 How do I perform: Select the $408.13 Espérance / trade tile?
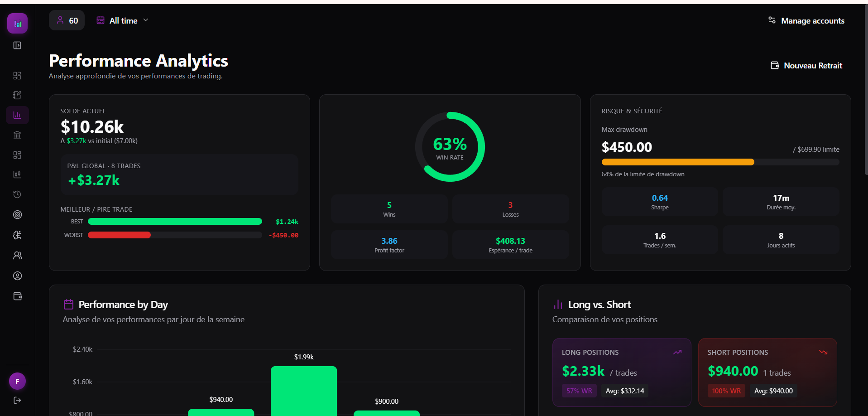510,245
